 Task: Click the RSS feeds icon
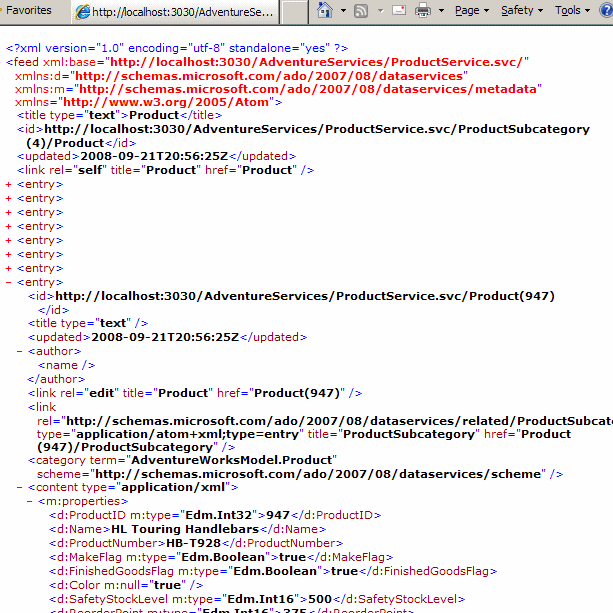pyautogui.click(x=361, y=11)
